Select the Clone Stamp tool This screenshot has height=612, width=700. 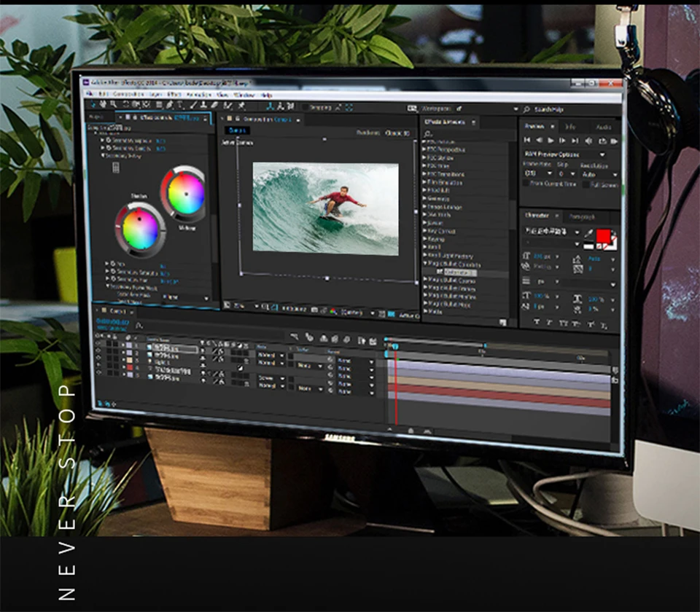(x=203, y=105)
